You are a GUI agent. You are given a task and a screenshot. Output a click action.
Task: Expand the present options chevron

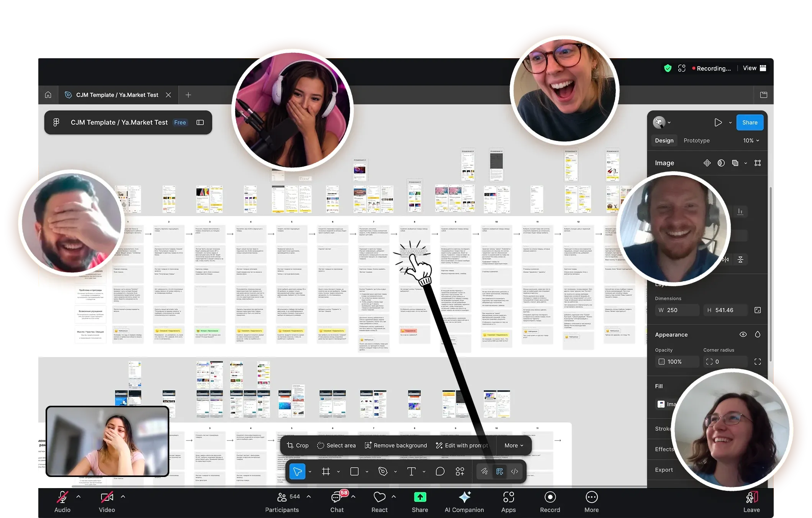730,123
